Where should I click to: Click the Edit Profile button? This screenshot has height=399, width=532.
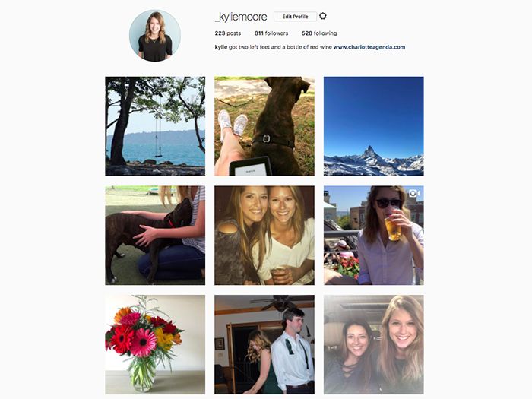295,17
